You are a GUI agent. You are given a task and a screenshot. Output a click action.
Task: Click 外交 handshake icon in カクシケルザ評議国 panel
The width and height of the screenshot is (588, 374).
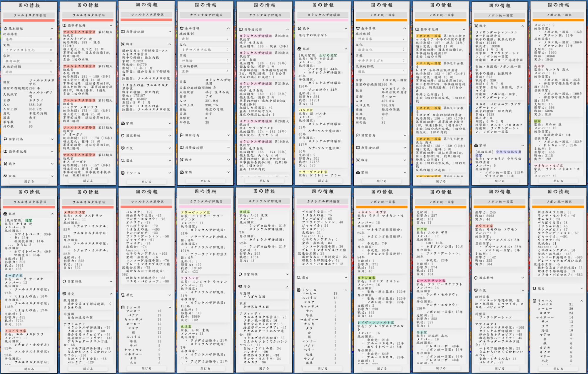(240, 286)
